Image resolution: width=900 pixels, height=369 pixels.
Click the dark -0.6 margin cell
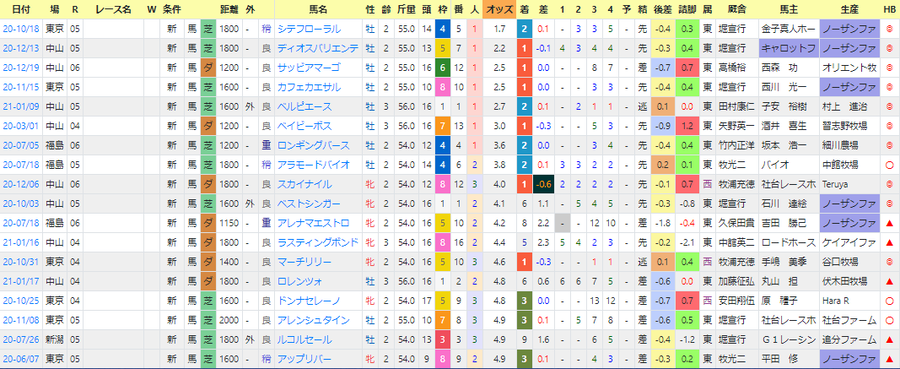pyautogui.click(x=544, y=184)
